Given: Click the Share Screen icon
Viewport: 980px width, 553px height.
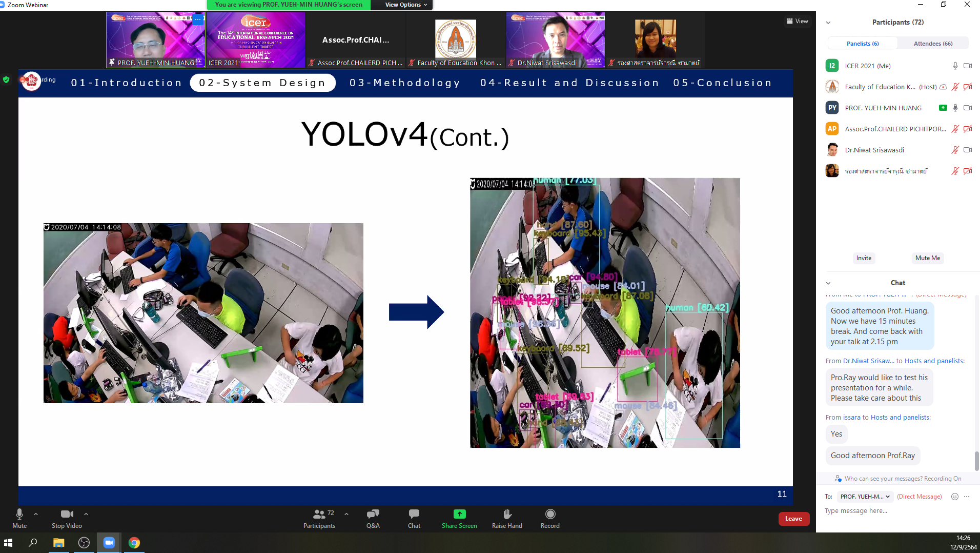Looking at the screenshot, I should 459,514.
